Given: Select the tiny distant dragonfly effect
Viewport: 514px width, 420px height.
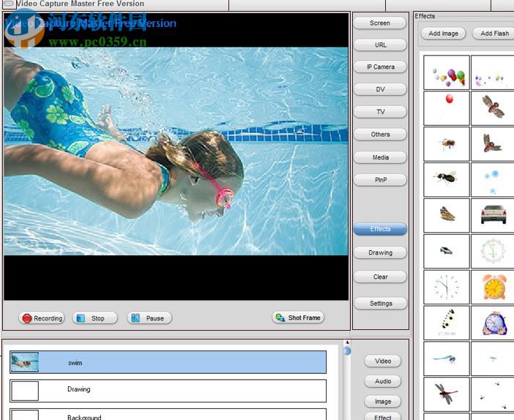Looking at the screenshot, I should point(493,359).
